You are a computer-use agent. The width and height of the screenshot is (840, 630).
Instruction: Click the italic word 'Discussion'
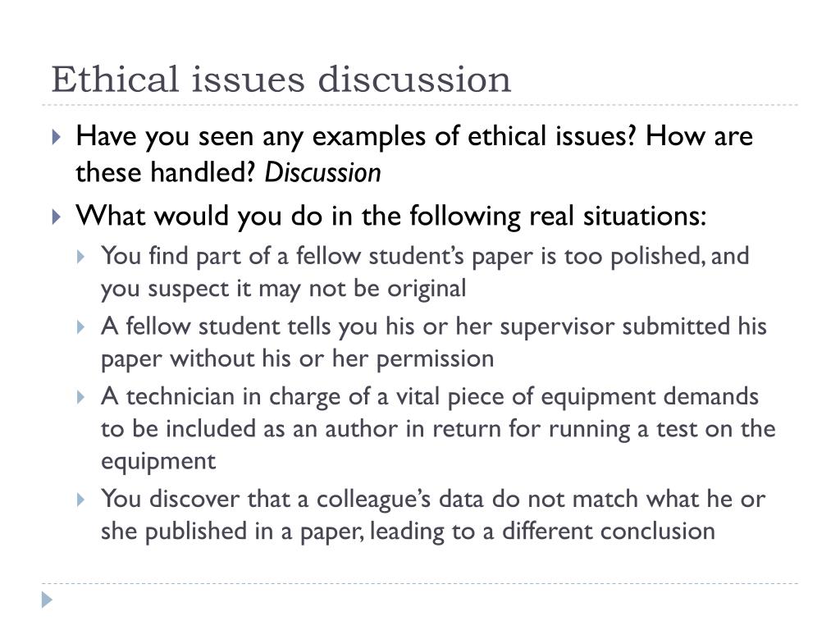[322, 172]
